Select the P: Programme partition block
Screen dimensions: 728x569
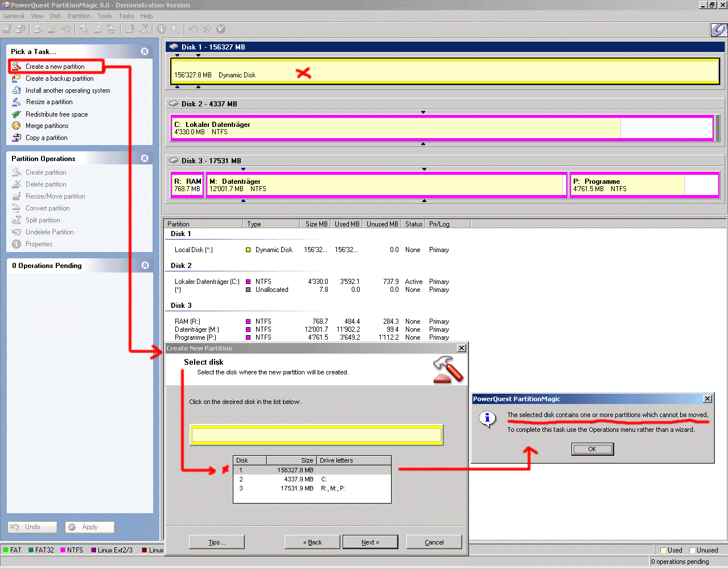644,185
